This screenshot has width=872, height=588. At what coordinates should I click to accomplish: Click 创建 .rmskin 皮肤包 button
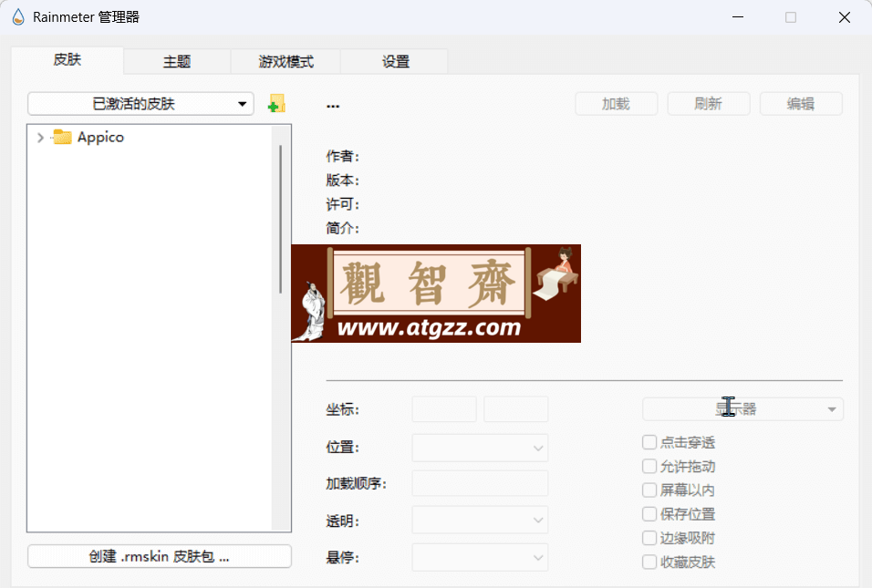click(160, 556)
